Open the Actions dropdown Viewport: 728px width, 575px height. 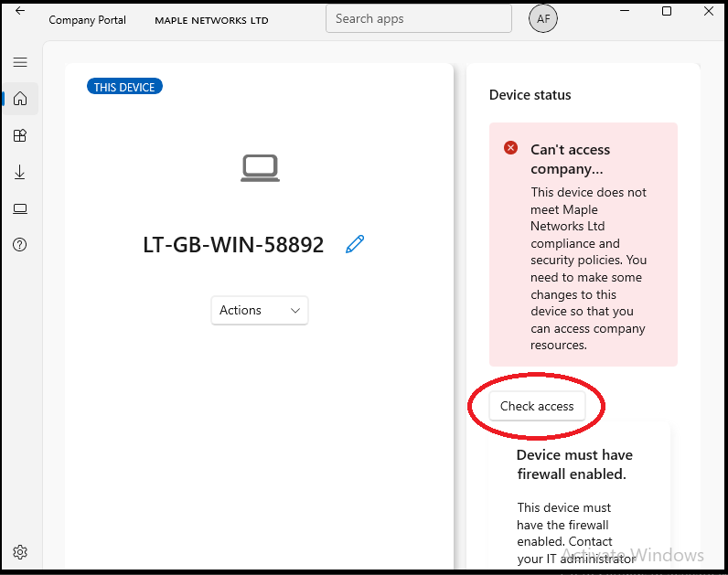point(260,311)
